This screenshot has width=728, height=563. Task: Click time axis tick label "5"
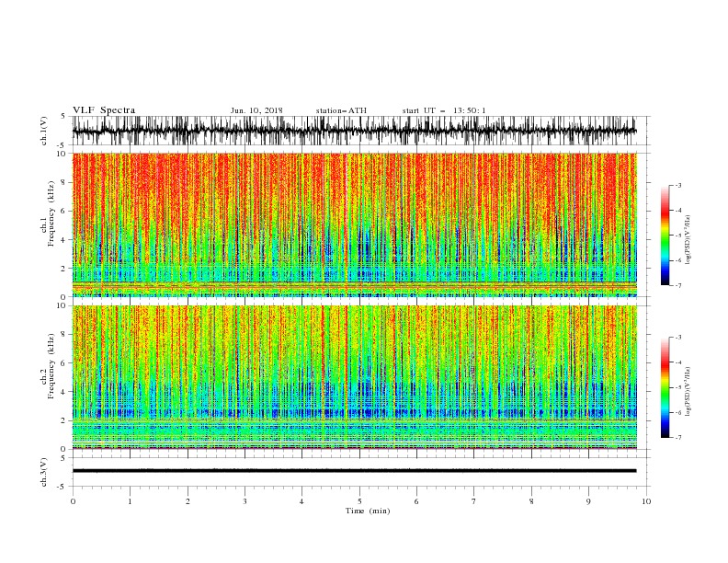click(359, 501)
